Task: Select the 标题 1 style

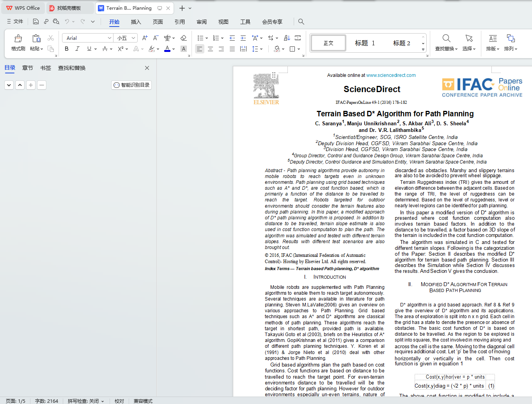Action: point(365,43)
